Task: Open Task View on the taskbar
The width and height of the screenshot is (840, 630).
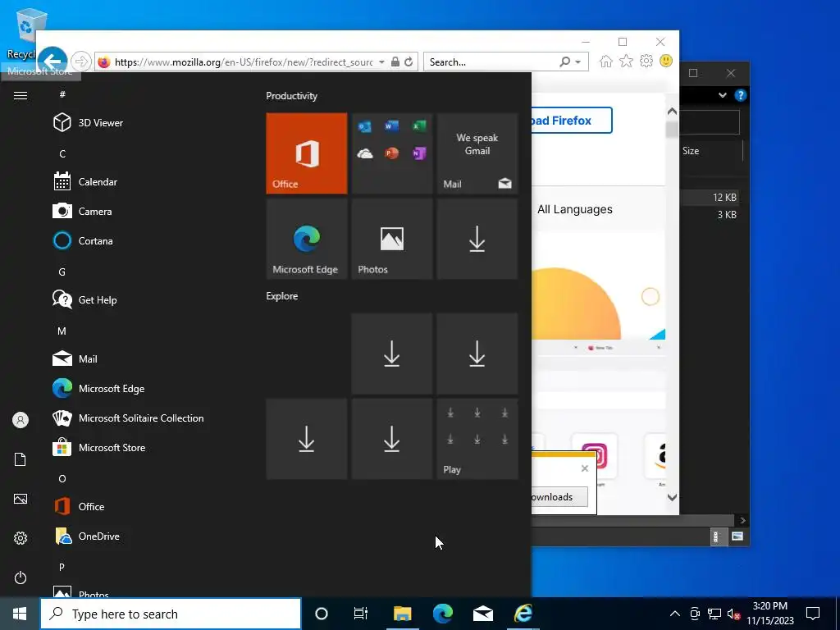Action: point(361,614)
